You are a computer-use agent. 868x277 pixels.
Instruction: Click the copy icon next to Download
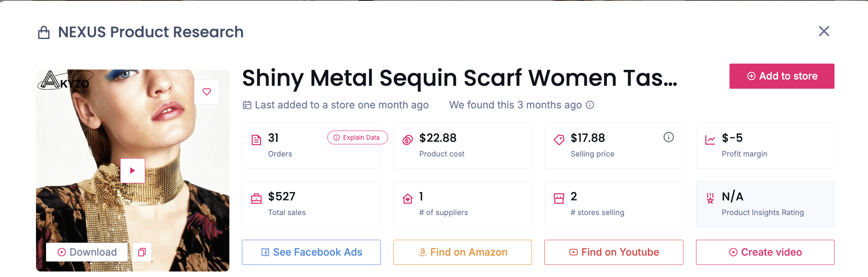tap(142, 252)
